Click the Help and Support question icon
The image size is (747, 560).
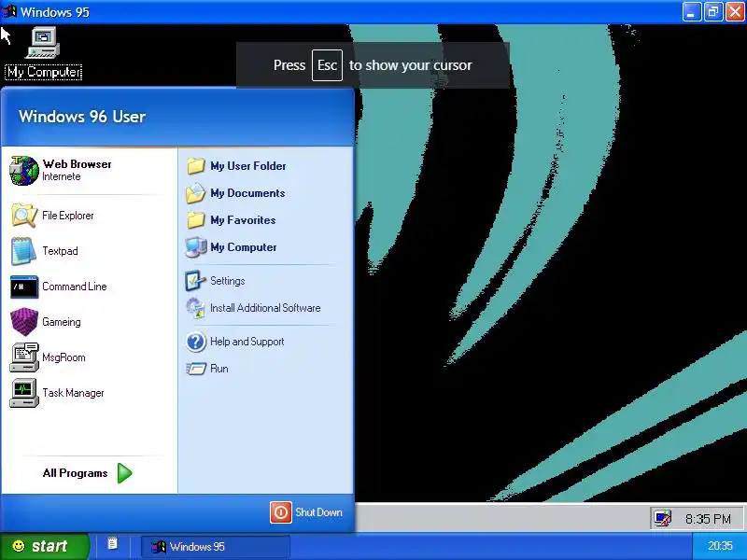[x=195, y=342]
